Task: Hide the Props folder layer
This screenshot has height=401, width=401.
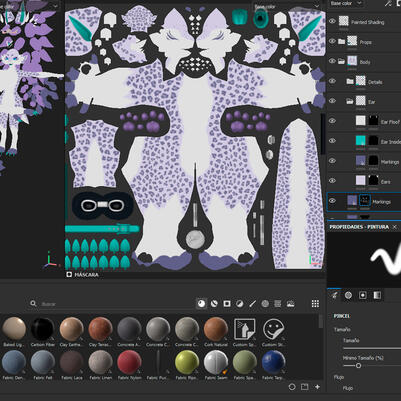Action: point(332,41)
